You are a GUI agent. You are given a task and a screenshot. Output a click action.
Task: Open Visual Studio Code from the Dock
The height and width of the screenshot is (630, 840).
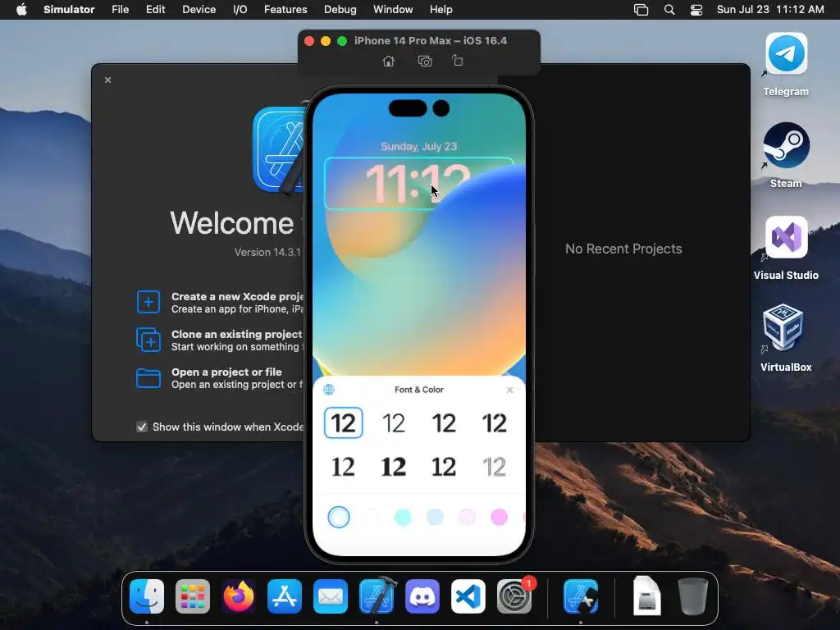pyautogui.click(x=468, y=596)
